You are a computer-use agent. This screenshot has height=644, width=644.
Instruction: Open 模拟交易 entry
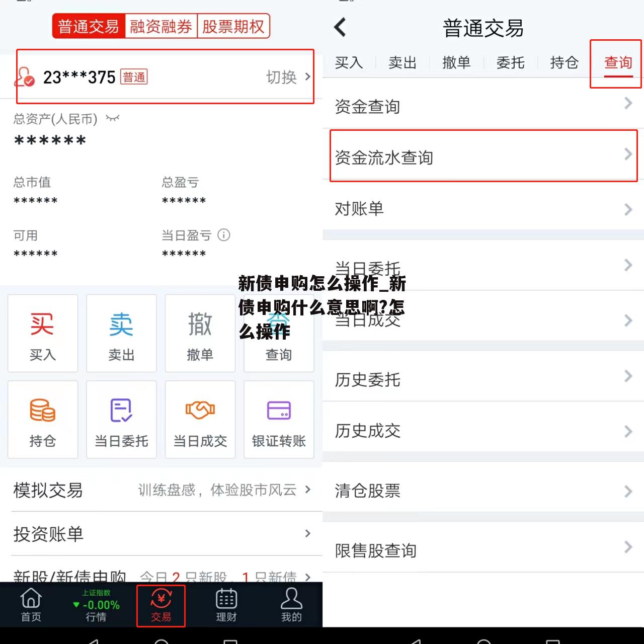pos(162,490)
